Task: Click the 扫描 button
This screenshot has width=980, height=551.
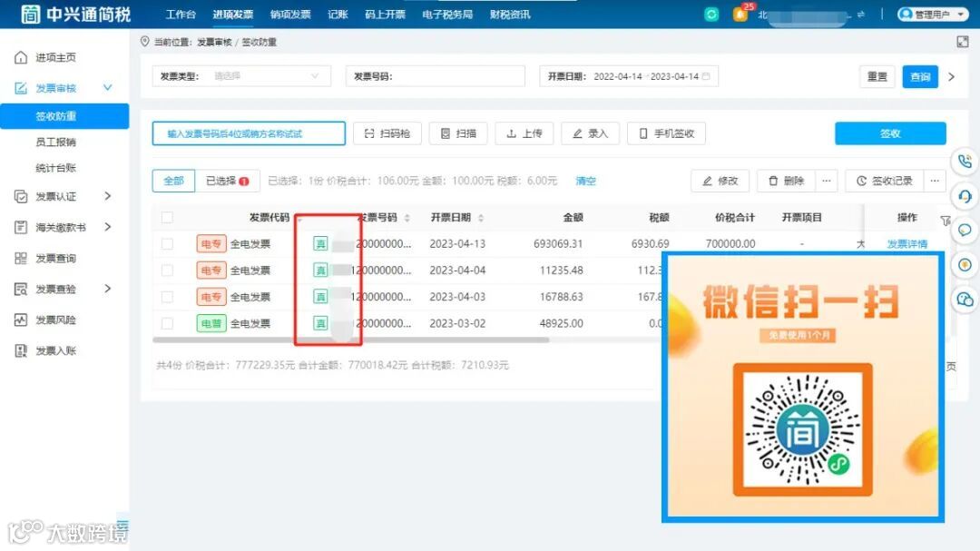Action: pos(458,133)
